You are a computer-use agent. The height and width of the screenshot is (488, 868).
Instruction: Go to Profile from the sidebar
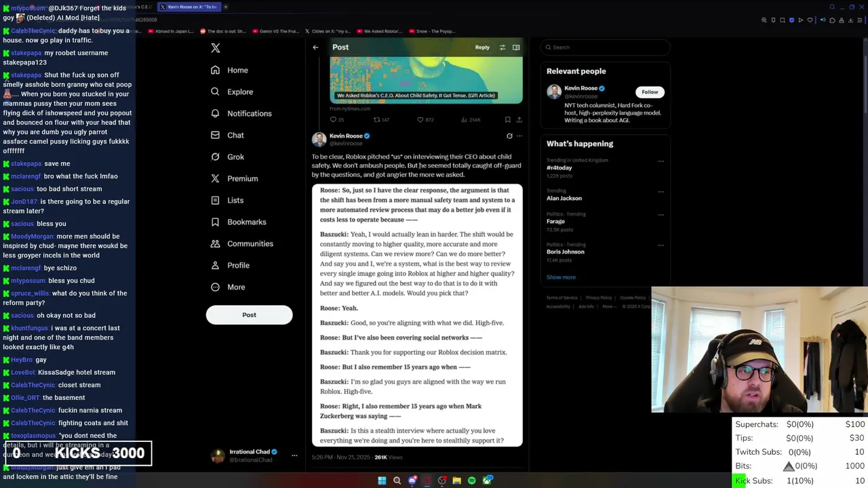[230, 265]
